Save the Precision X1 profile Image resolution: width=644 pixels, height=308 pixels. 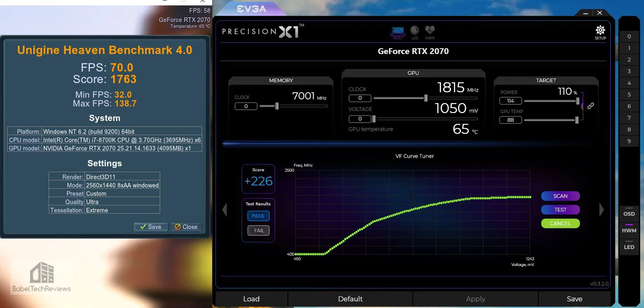click(575, 299)
